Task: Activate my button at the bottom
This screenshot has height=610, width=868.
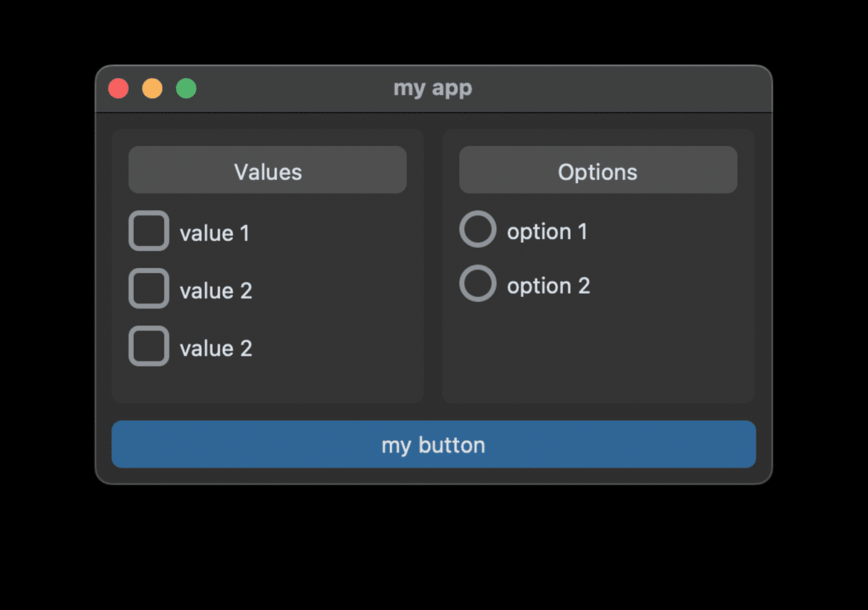Action: (433, 444)
